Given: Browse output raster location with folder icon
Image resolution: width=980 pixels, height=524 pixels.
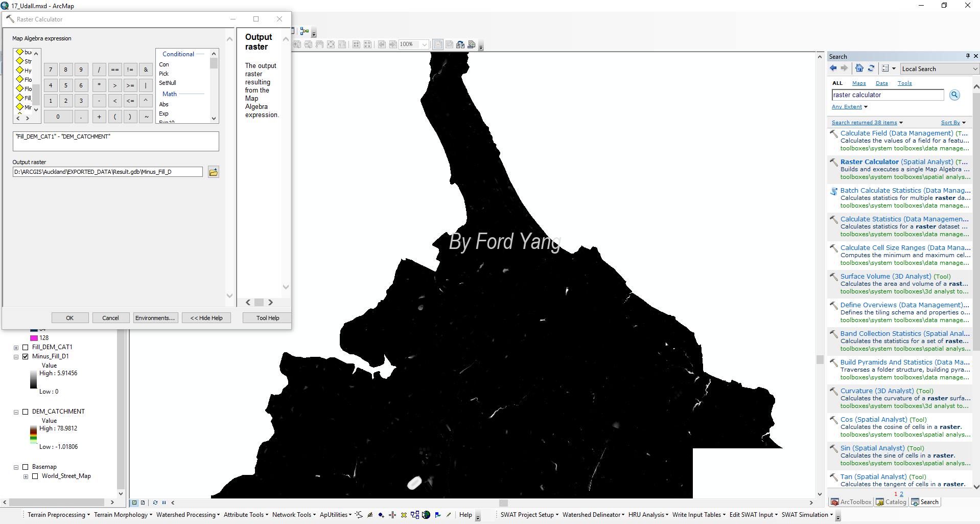Looking at the screenshot, I should [214, 172].
